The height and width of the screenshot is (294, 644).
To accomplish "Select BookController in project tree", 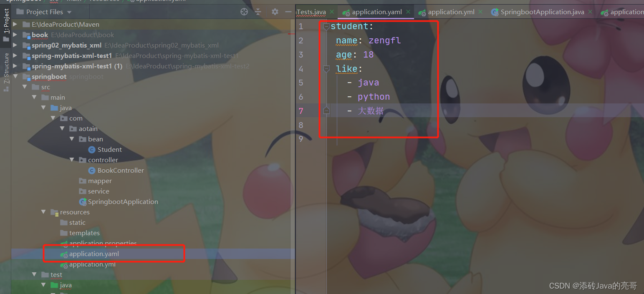I will (121, 171).
